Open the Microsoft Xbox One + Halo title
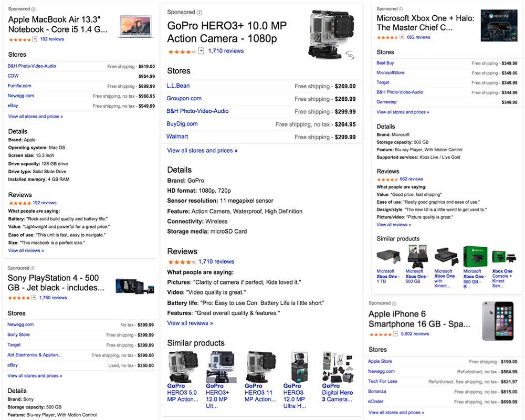 click(x=426, y=23)
